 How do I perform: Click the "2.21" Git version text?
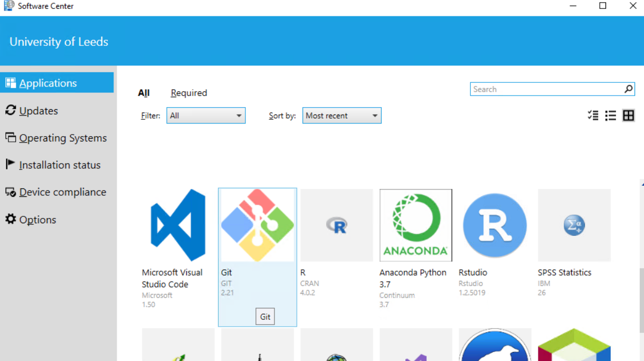[227, 292]
